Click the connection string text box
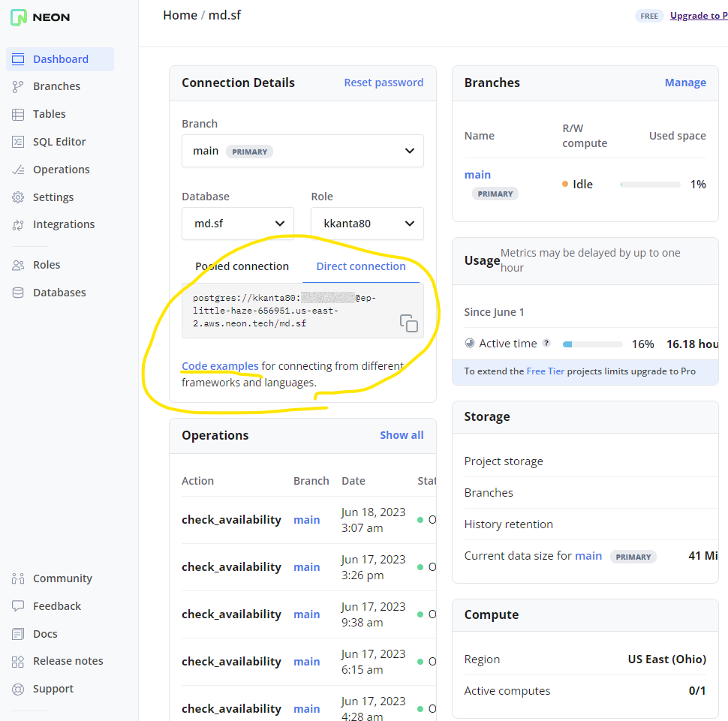Viewport: 728px width, 721px height. [x=302, y=311]
